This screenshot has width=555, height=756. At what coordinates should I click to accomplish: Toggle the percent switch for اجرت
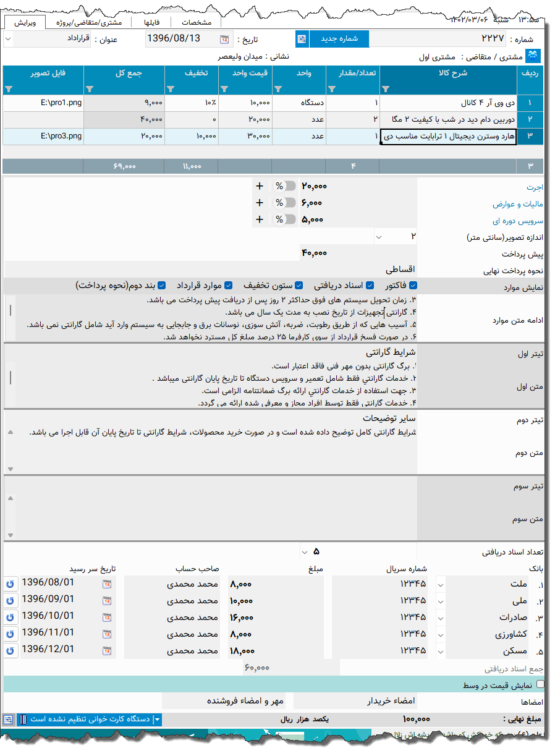285,185
